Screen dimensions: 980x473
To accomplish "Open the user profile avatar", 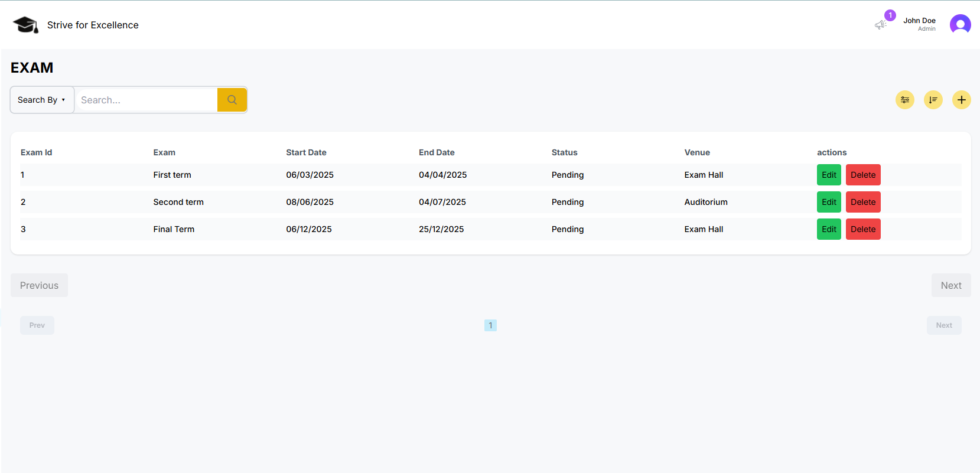I will [960, 25].
